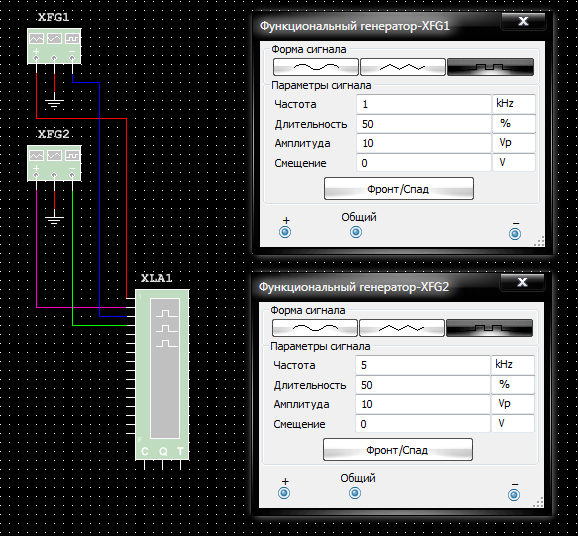The height and width of the screenshot is (536, 578).
Task: Select square waveform in XFG1 generator panel
Action: tap(490, 67)
